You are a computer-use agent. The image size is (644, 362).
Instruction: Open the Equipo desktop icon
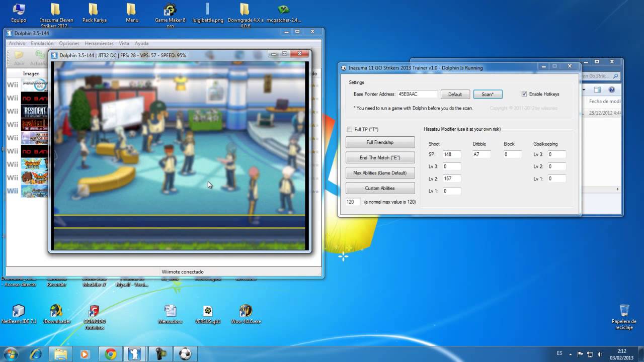pyautogui.click(x=19, y=13)
